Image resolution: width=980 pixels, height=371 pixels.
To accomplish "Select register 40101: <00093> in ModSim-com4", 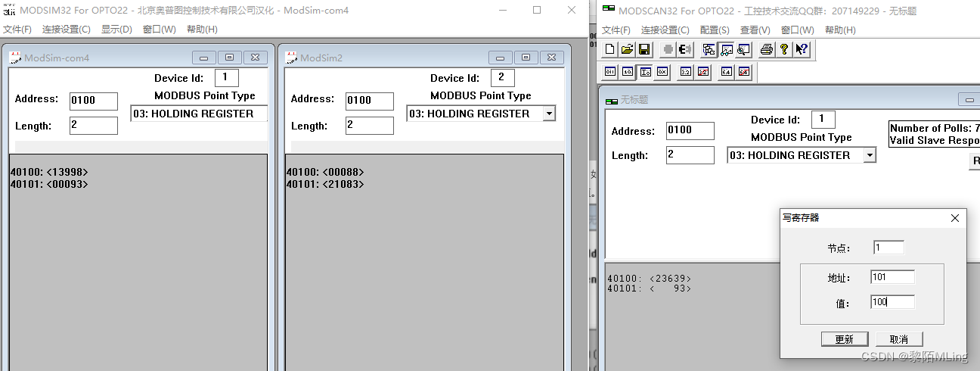I will coord(49,184).
